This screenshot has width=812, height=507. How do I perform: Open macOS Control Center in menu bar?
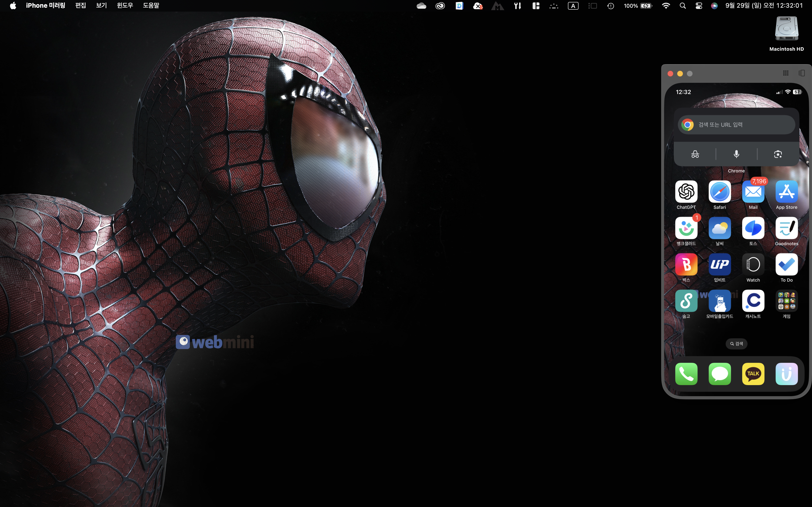[x=699, y=6]
